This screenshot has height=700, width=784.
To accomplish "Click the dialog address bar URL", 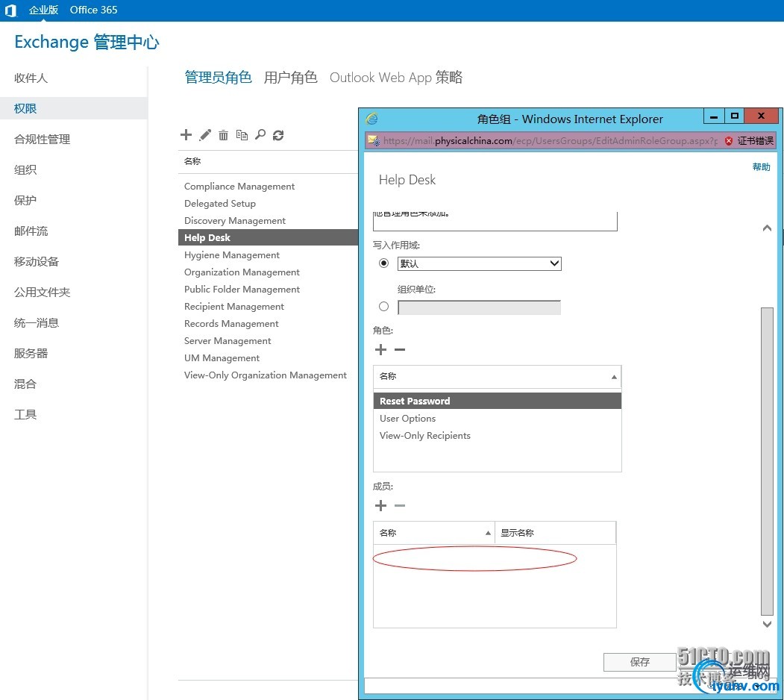I will 550,140.
